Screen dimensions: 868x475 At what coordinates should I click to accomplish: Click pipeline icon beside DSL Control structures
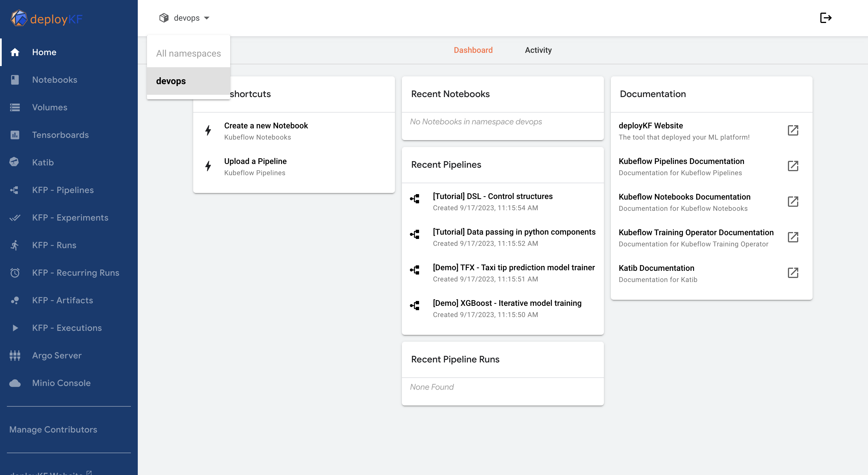click(x=415, y=199)
